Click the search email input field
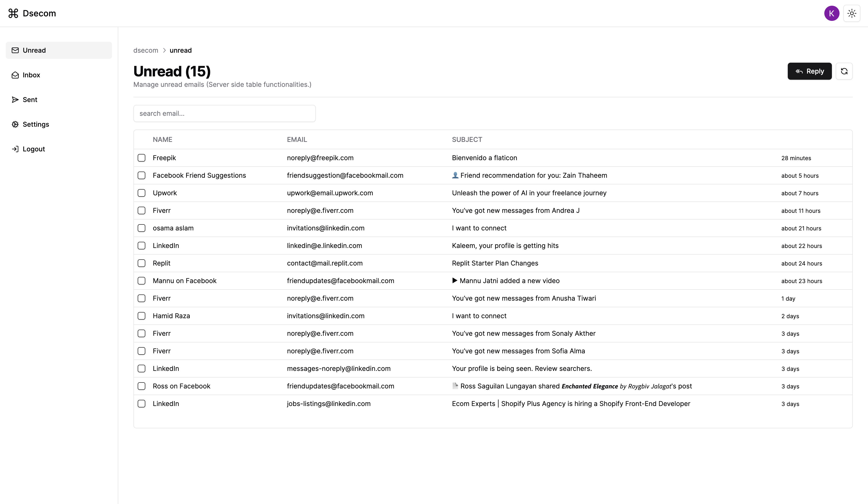868x504 pixels. tap(225, 113)
